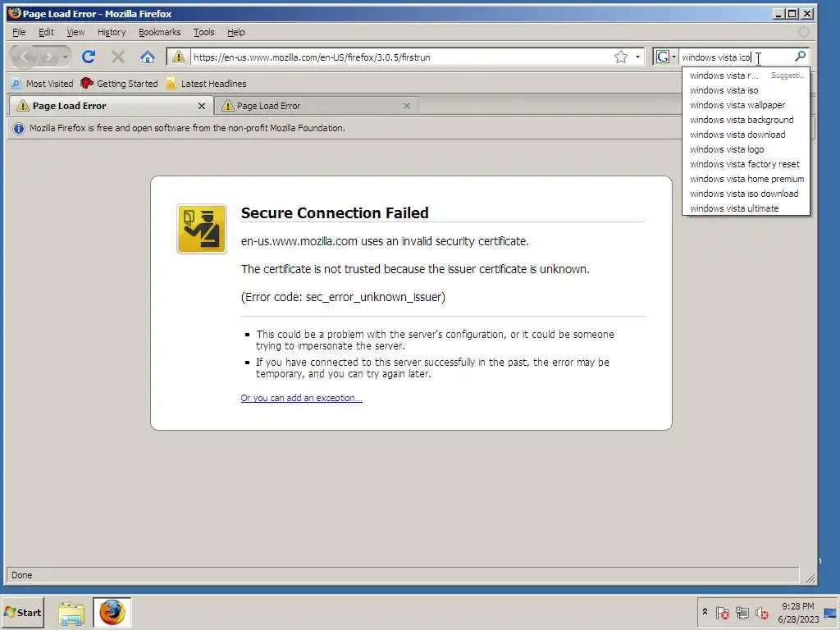Click the 'Done' status bar text
The height and width of the screenshot is (630, 840).
coord(22,575)
